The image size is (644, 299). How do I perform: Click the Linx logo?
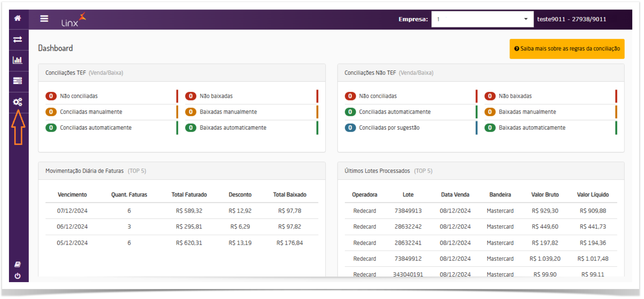73,20
